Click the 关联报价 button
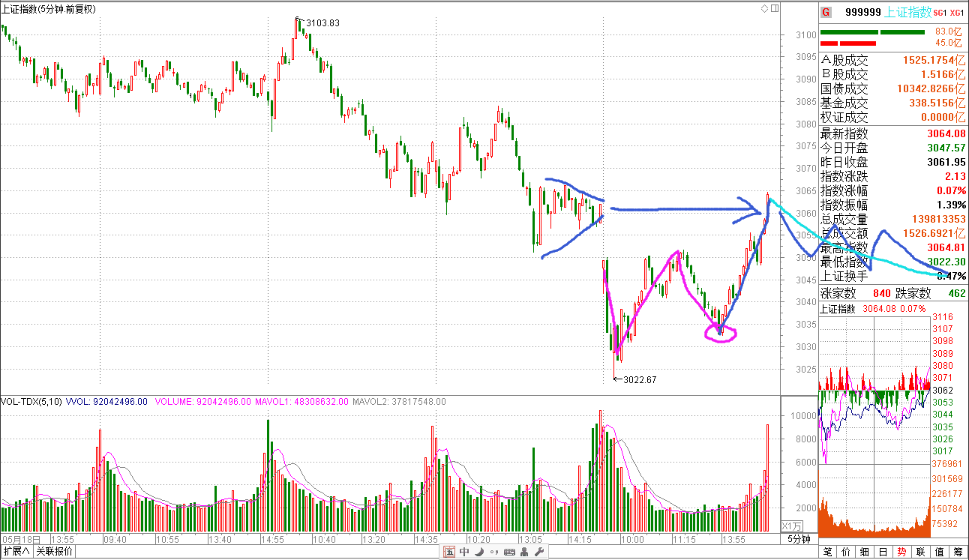 click(55, 552)
